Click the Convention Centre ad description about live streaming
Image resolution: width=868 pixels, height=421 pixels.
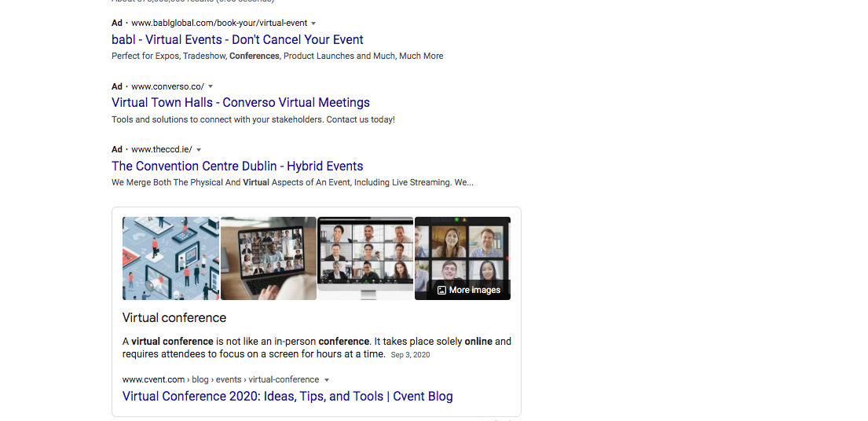coord(292,182)
